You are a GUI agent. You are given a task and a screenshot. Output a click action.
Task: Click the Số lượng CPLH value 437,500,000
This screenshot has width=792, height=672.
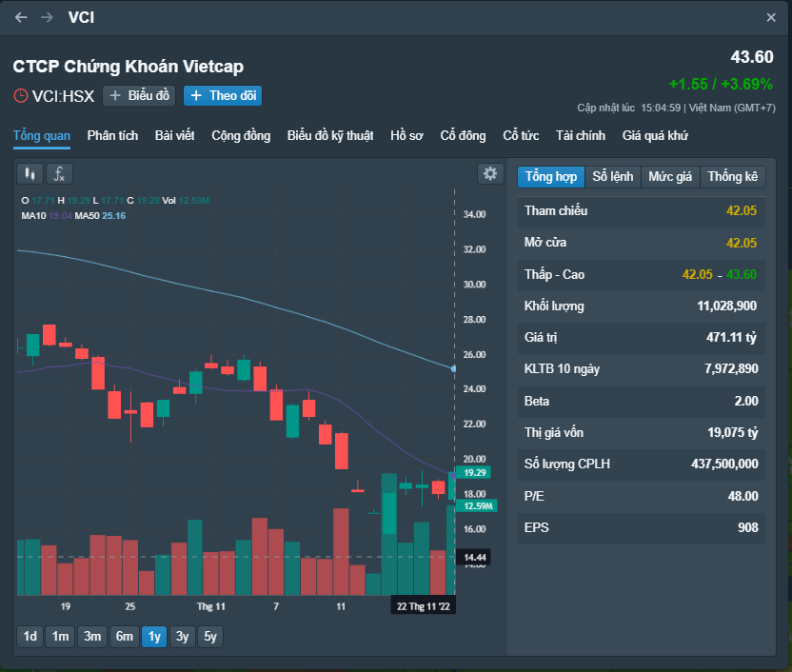point(724,464)
